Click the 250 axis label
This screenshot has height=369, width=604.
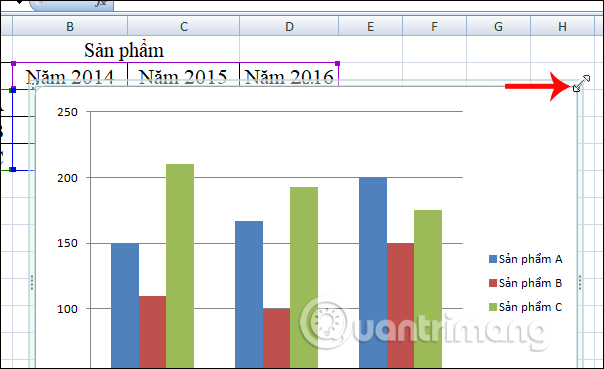(67, 112)
